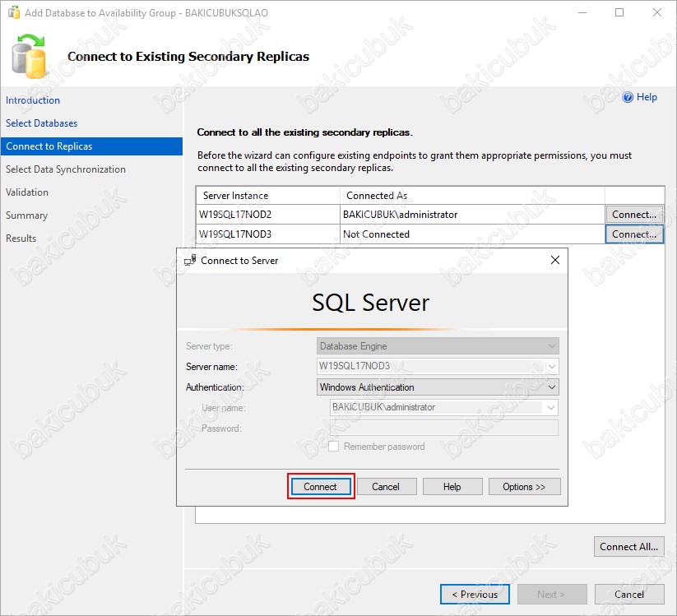Click Connect button in the server dialog

click(x=321, y=487)
